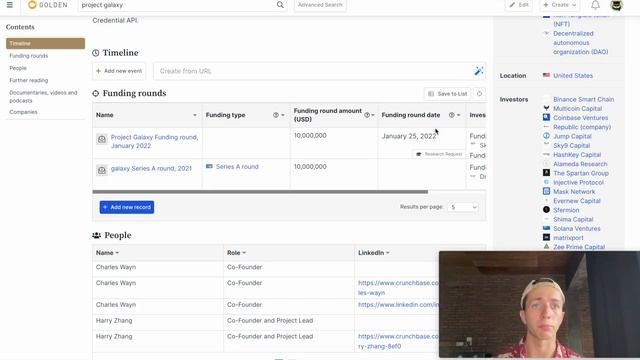The width and height of the screenshot is (640, 360).
Task: Click the United States flag icon
Action: click(x=546, y=75)
